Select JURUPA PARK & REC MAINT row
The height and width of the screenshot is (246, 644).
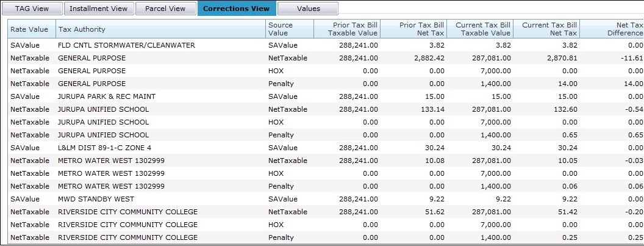tap(326, 96)
